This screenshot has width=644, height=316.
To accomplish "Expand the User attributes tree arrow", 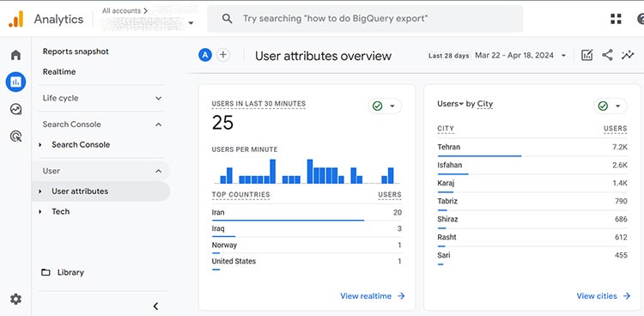I will (x=40, y=191).
